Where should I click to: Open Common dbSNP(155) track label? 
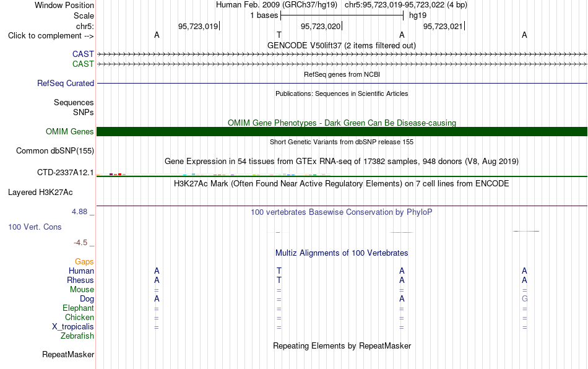click(x=55, y=150)
